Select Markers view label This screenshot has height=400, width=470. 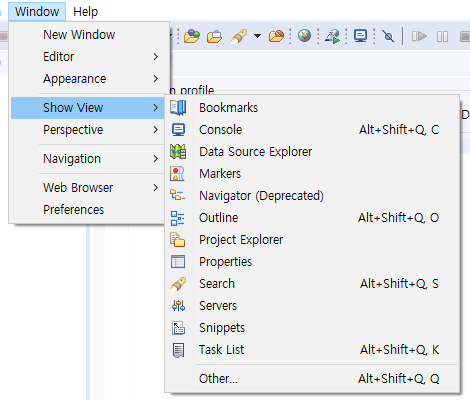point(220,174)
